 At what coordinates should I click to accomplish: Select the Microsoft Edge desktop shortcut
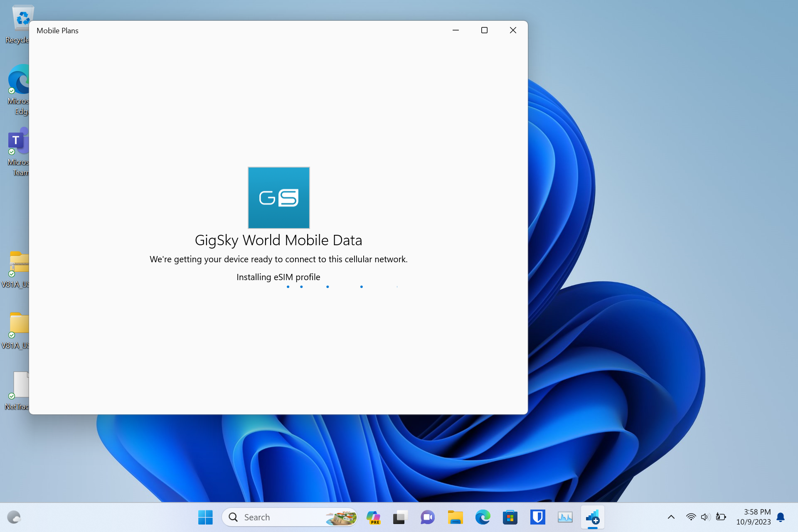tap(18, 90)
